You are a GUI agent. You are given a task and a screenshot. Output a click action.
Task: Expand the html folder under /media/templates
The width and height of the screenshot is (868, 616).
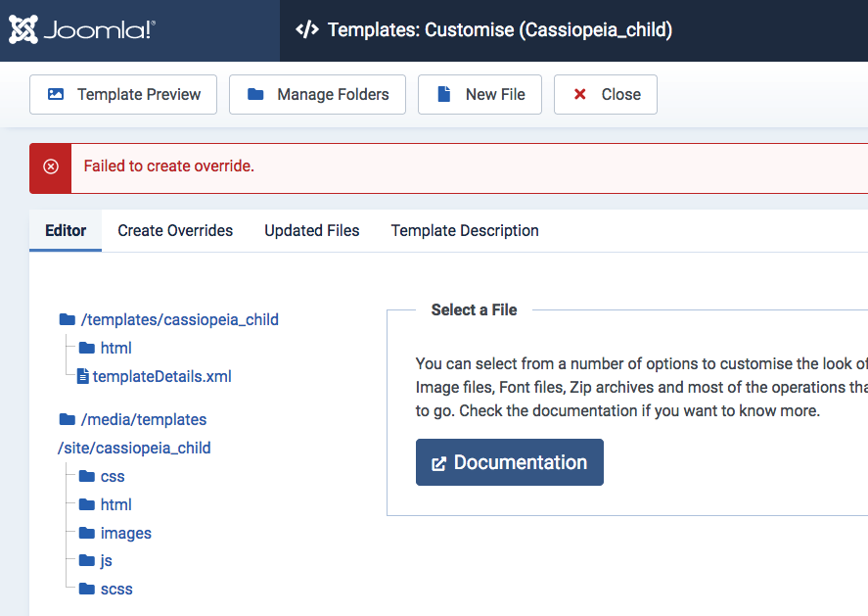105,504
